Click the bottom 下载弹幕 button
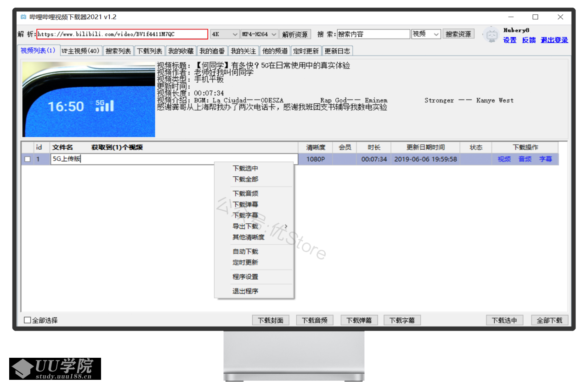Image resolution: width=588 pixels, height=389 pixels. (359, 321)
